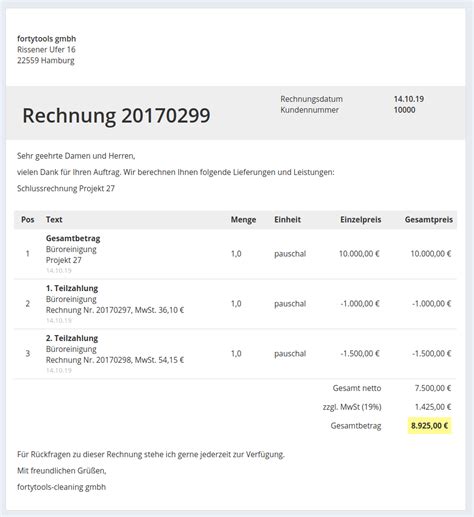Select the 1. Teilzahlung item title
474x517 pixels.
(x=72, y=288)
